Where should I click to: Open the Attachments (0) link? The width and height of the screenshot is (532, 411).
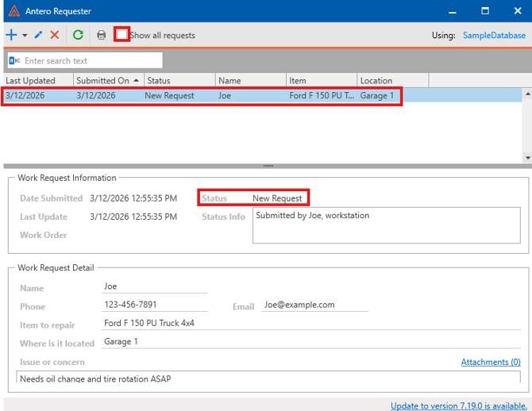[x=491, y=362]
